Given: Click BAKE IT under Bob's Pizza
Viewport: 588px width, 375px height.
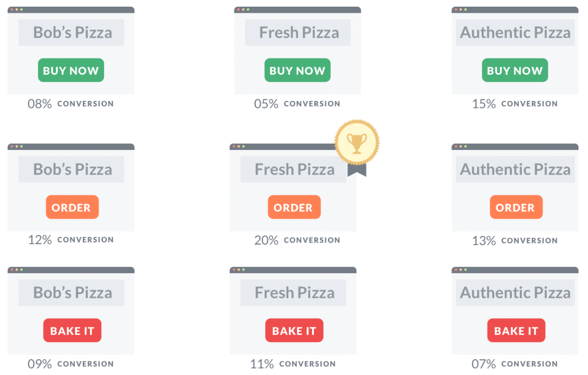Looking at the screenshot, I should coord(72,330).
